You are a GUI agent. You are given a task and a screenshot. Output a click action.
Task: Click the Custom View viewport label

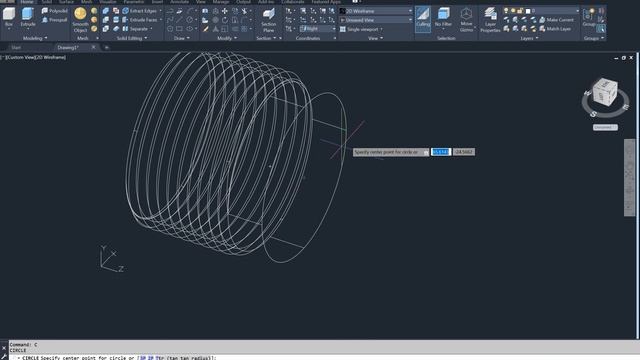(x=20, y=58)
